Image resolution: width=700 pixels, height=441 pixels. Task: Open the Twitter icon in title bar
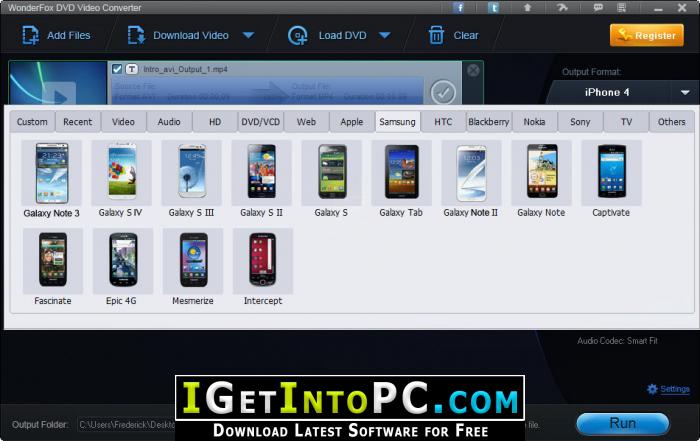[493, 8]
